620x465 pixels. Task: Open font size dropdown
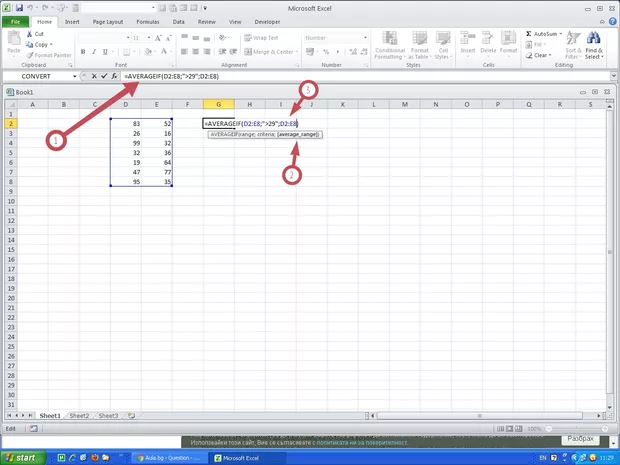[149, 38]
